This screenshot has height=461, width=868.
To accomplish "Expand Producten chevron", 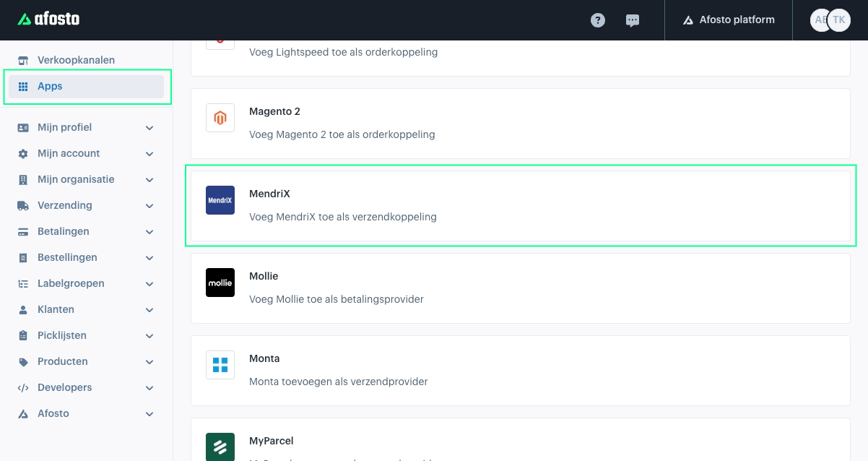I will click(x=149, y=362).
